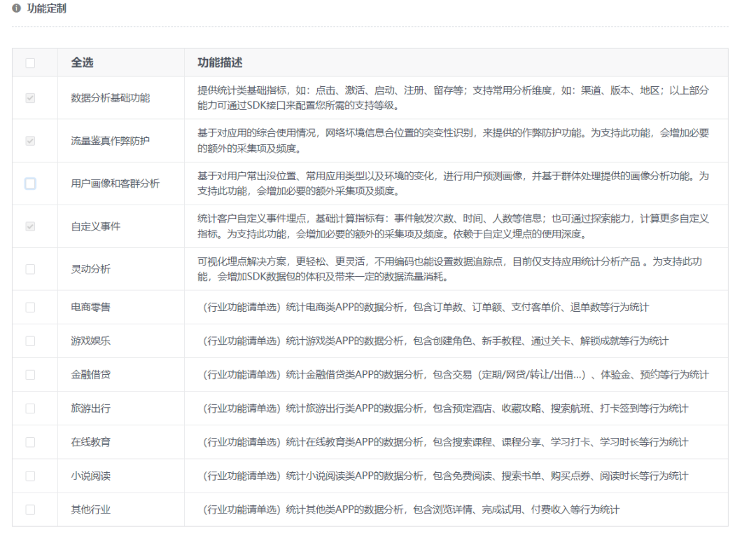Select the 旅游出行 industry checkbox
The width and height of the screenshot is (756, 536).
coord(30,408)
